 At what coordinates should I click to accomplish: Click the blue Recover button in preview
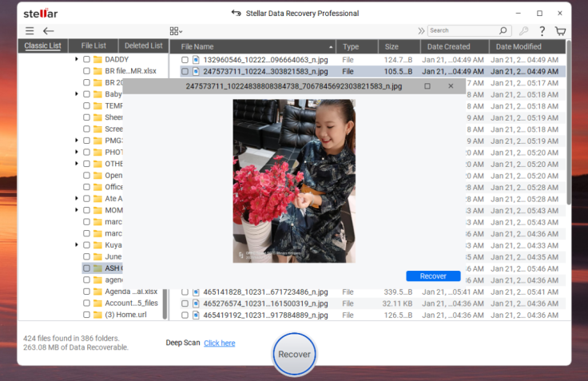click(433, 276)
